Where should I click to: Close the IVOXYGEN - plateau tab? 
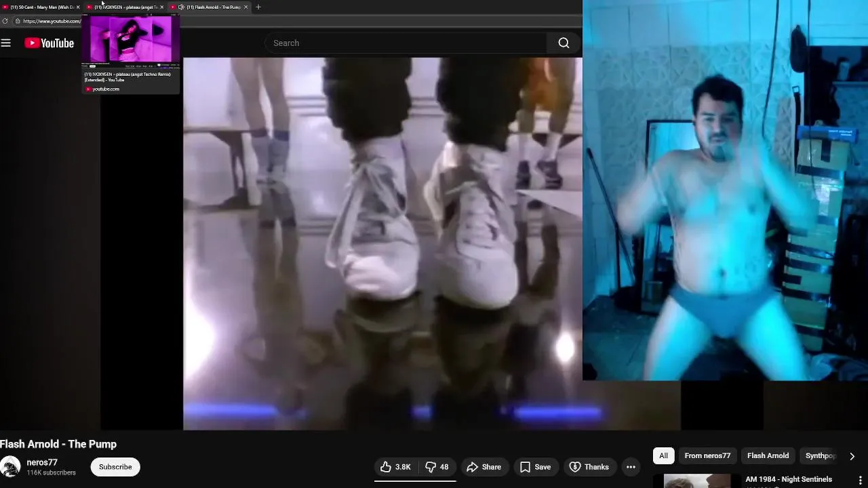click(162, 7)
